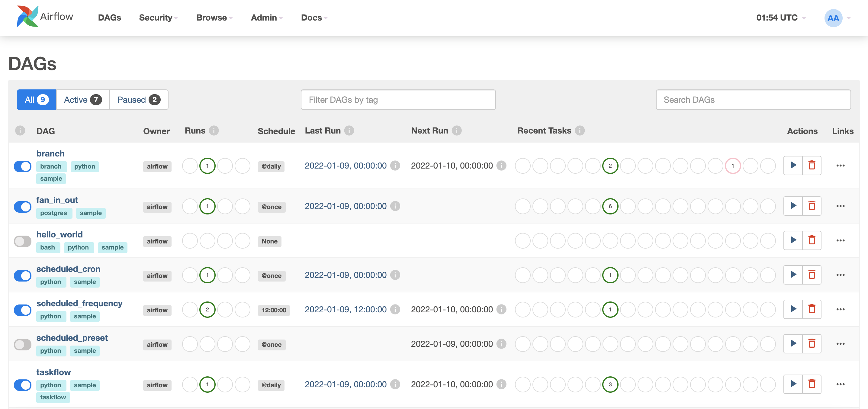Trigger the taskflow DAG run
The image size is (868, 409).
pyautogui.click(x=793, y=384)
